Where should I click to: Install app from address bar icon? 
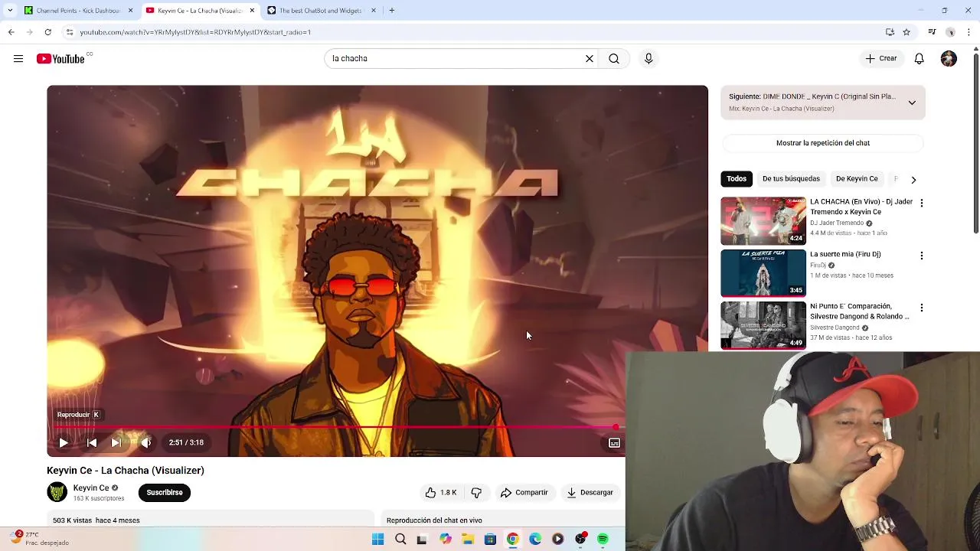point(890,32)
